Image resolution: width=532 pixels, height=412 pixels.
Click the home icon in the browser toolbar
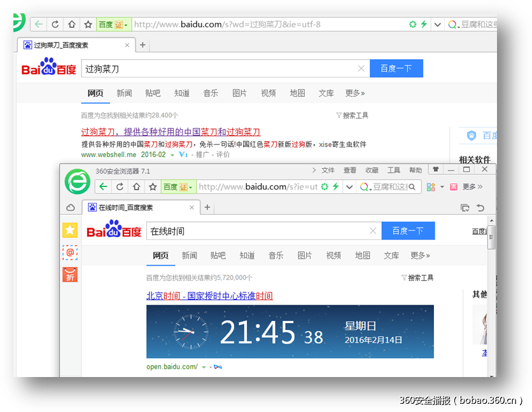[x=137, y=188]
